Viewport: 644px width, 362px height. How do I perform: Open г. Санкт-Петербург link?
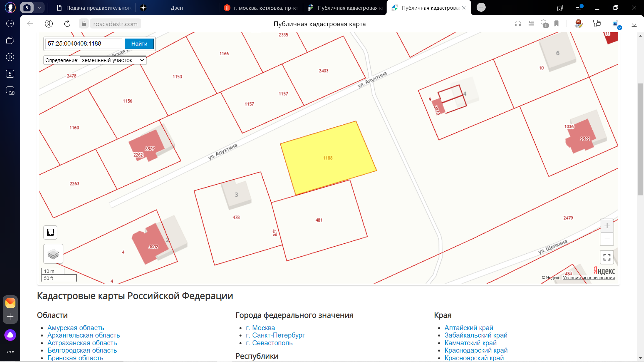(275, 335)
